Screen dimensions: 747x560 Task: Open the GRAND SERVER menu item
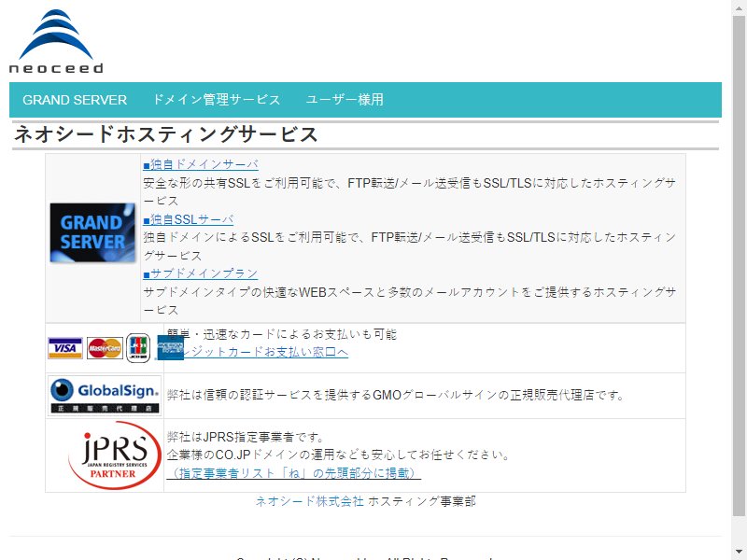tap(75, 100)
